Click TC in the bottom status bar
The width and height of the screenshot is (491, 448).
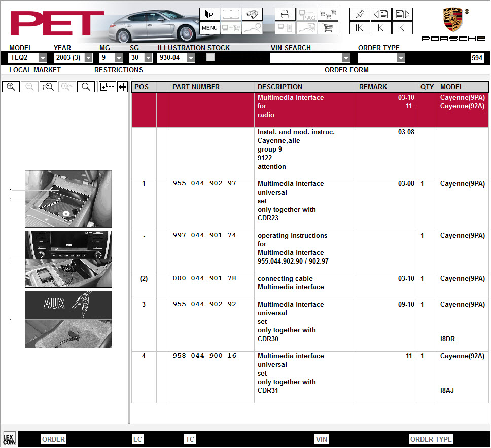[x=190, y=439]
